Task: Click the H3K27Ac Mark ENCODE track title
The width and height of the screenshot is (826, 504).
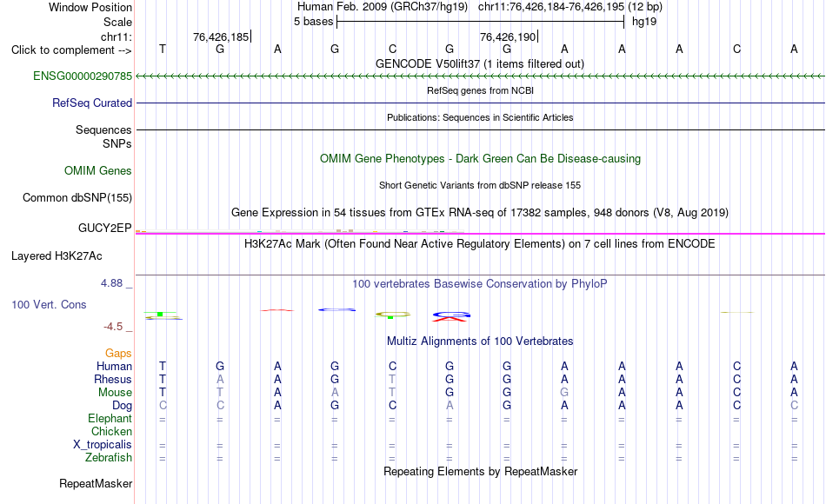Action: click(x=480, y=244)
